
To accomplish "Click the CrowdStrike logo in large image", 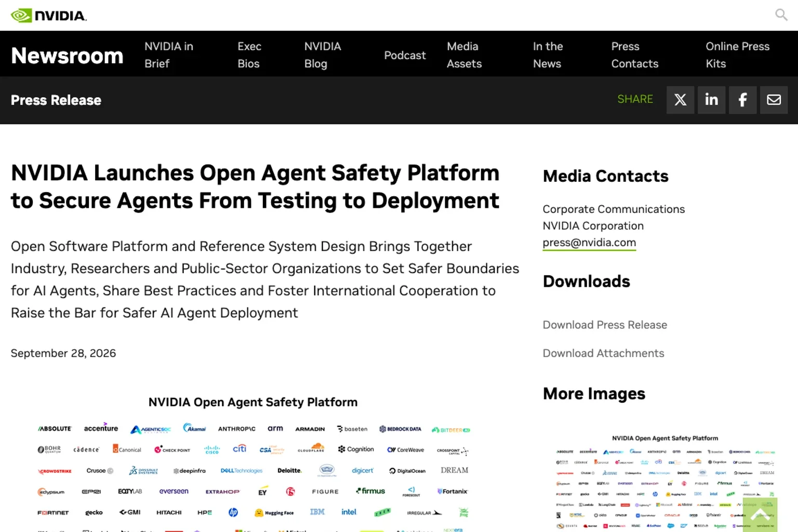I will click(55, 471).
